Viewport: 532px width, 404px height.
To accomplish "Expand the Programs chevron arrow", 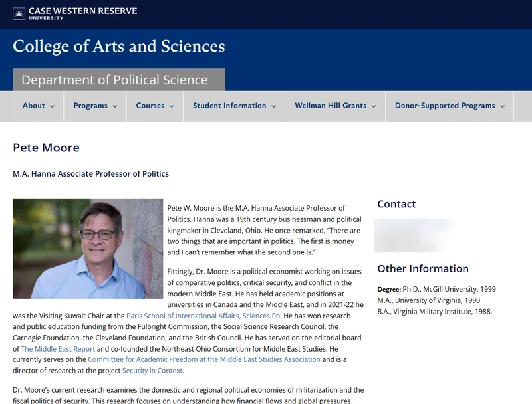I will click(115, 106).
